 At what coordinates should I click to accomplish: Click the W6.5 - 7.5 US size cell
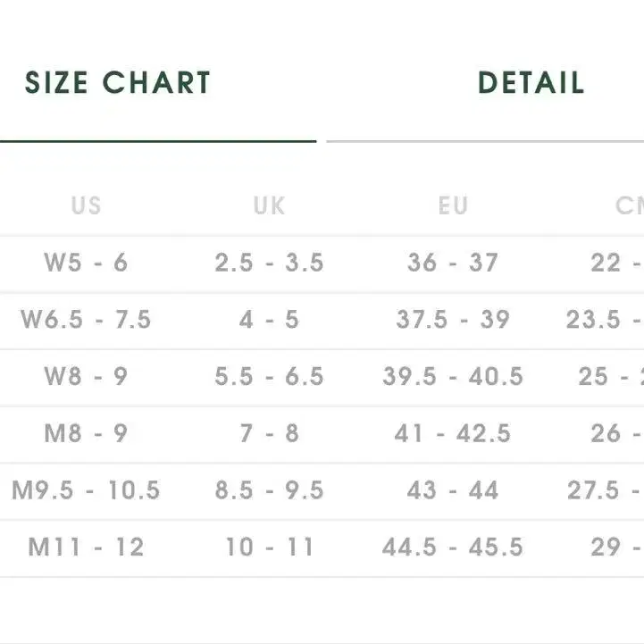click(x=86, y=319)
